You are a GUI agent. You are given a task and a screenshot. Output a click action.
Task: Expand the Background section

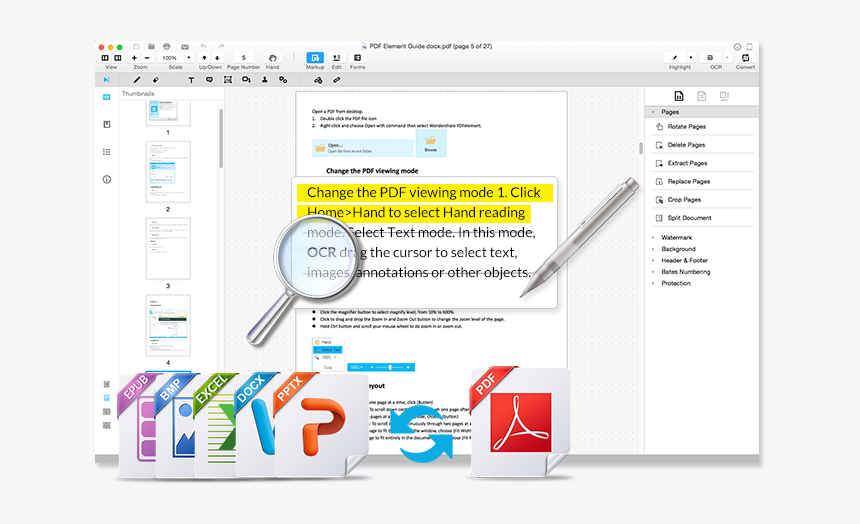pyautogui.click(x=653, y=249)
